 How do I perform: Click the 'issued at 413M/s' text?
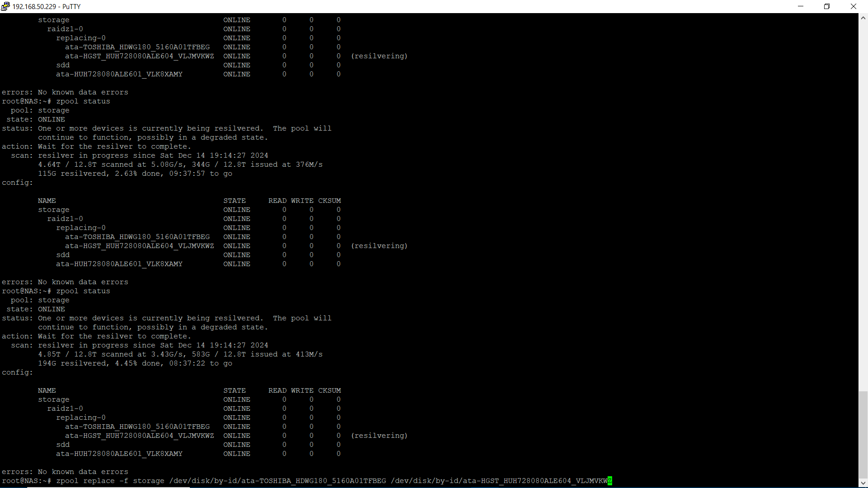click(x=286, y=354)
